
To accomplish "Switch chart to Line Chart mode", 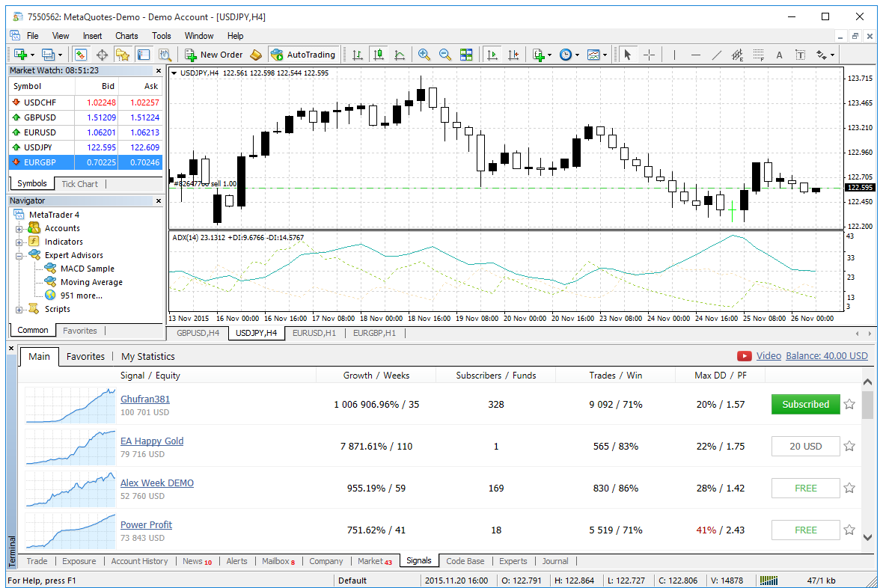I will click(x=400, y=55).
